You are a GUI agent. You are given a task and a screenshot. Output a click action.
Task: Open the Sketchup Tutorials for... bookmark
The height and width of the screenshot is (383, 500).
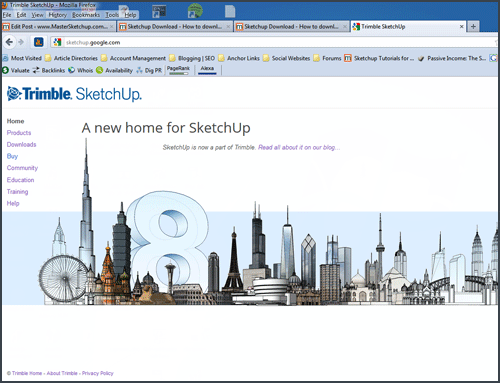coord(379,58)
